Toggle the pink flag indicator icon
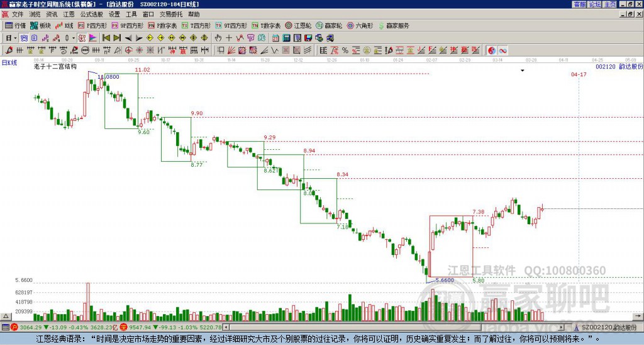This screenshot has height=345, width=644. point(93,38)
